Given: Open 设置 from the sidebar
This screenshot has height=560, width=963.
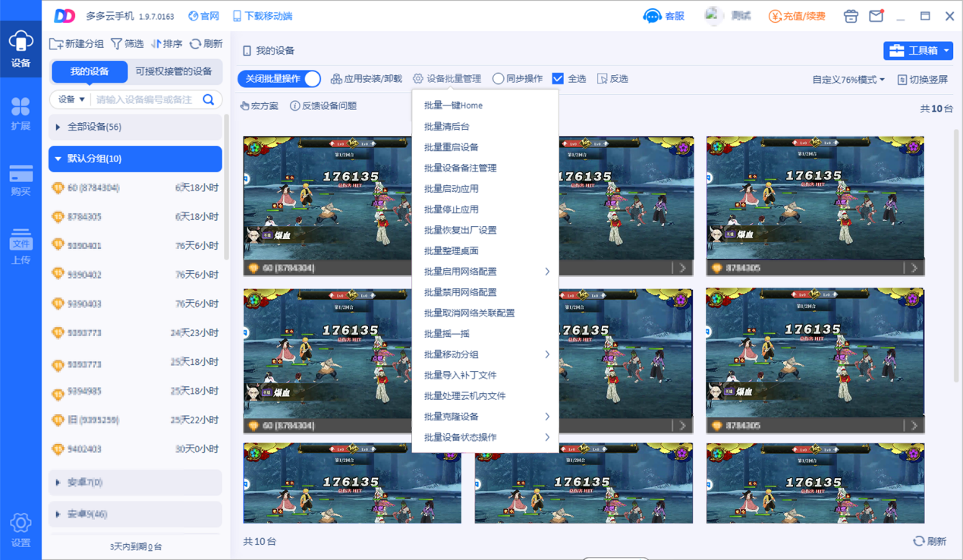Looking at the screenshot, I should coord(20,530).
